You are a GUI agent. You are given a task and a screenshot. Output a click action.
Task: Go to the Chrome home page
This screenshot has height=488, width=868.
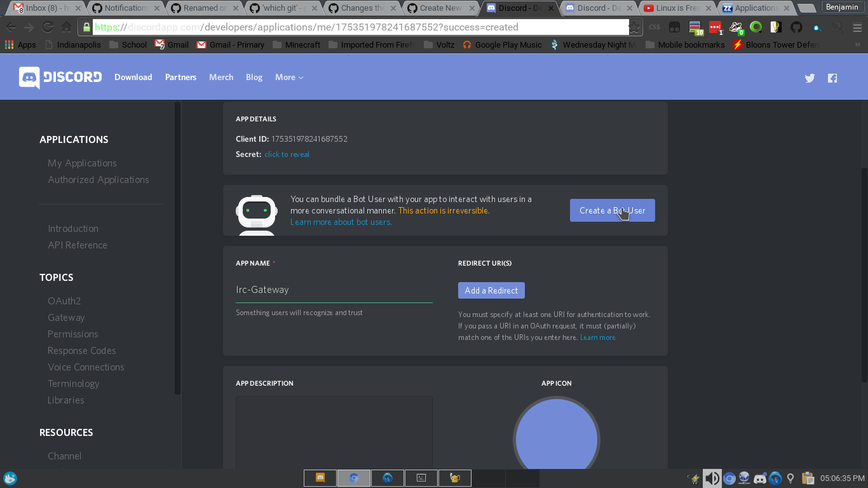(66, 27)
